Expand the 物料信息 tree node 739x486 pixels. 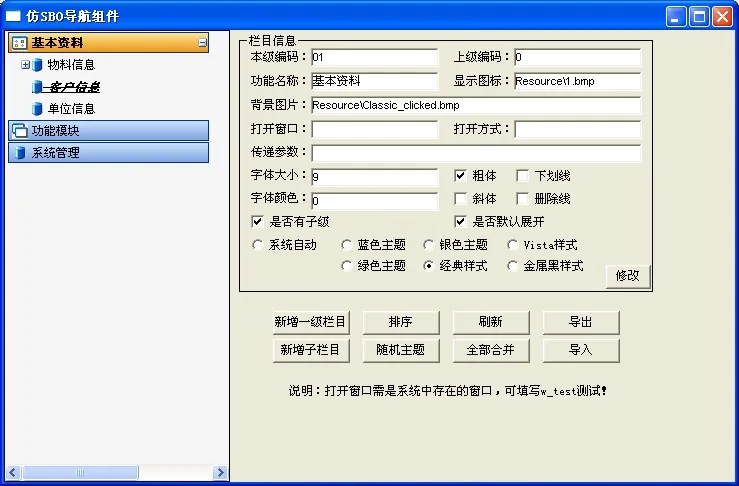coord(25,65)
